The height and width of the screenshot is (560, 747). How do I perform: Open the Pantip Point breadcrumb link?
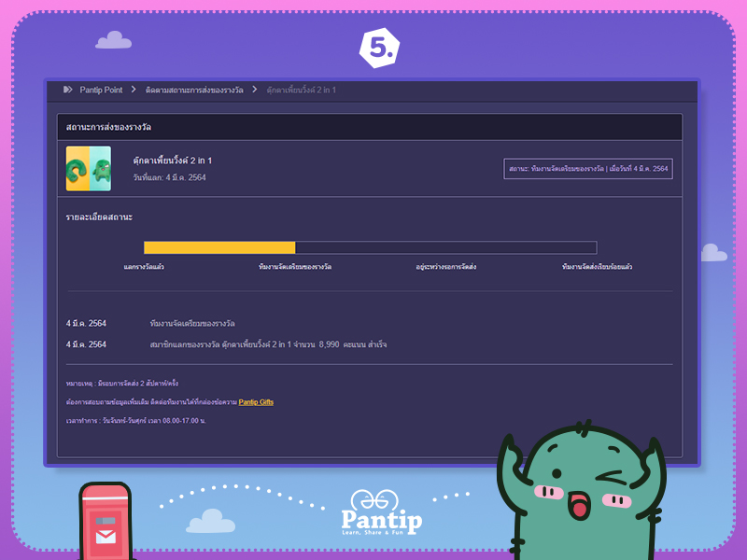click(101, 90)
